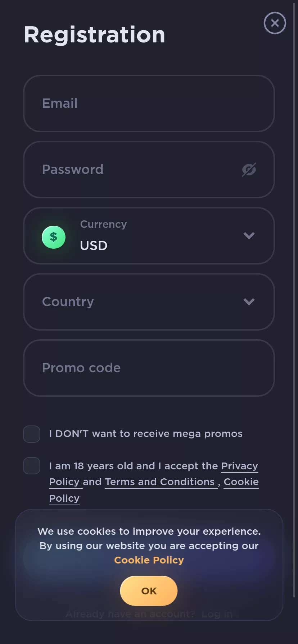
Task: Open the USD currency selector
Action: 149,236
